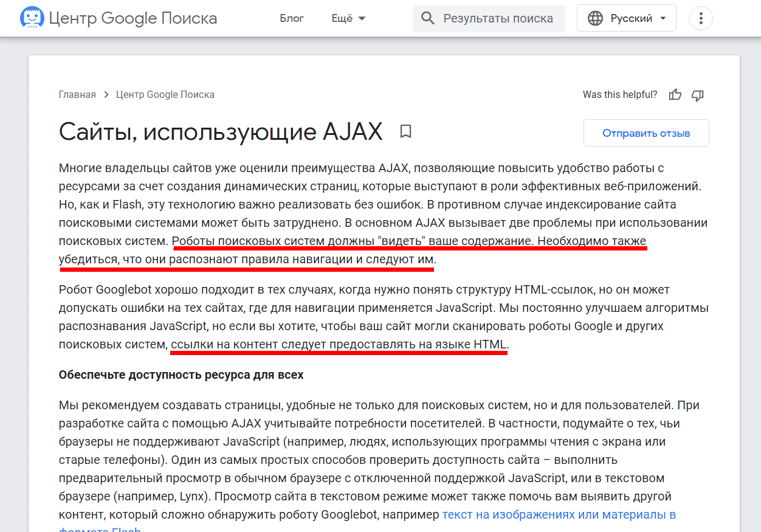Open the three-dot more options menu
This screenshot has height=532, width=761.
[x=701, y=18]
